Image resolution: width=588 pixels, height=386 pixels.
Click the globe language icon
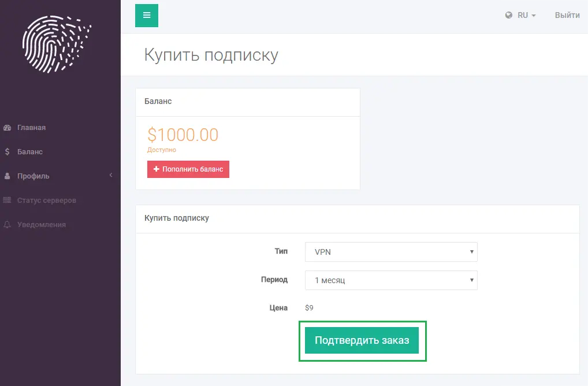(508, 15)
